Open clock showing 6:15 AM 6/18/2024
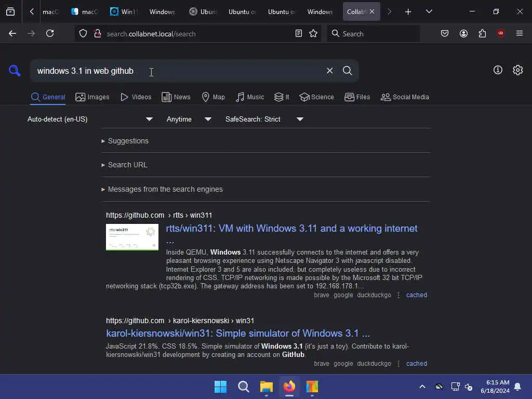The width and height of the screenshot is (532, 399). (495, 387)
